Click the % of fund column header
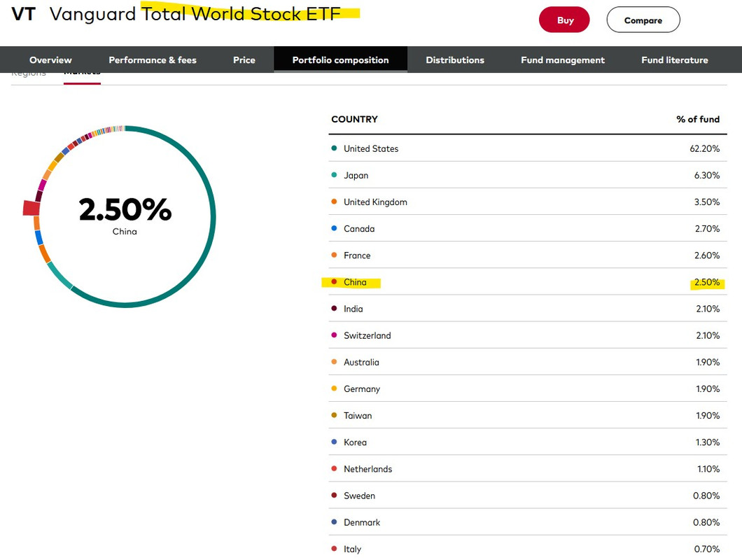This screenshot has height=560, width=742. (x=698, y=119)
